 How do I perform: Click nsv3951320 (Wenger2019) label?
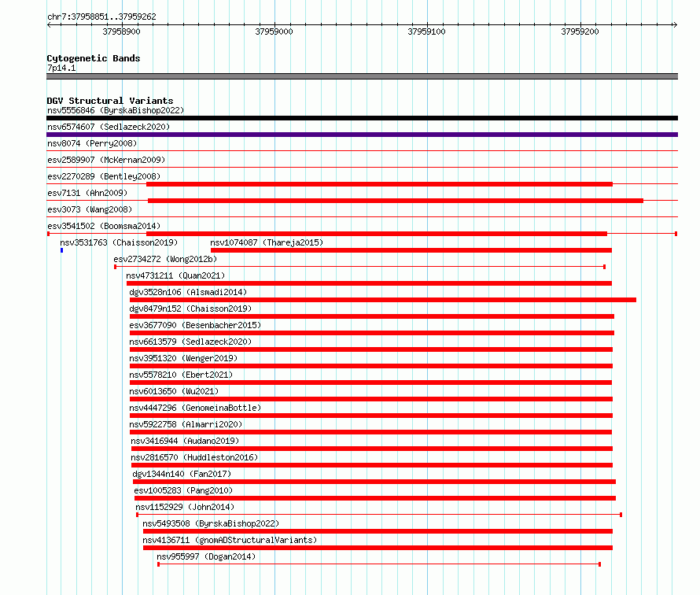pos(183,358)
